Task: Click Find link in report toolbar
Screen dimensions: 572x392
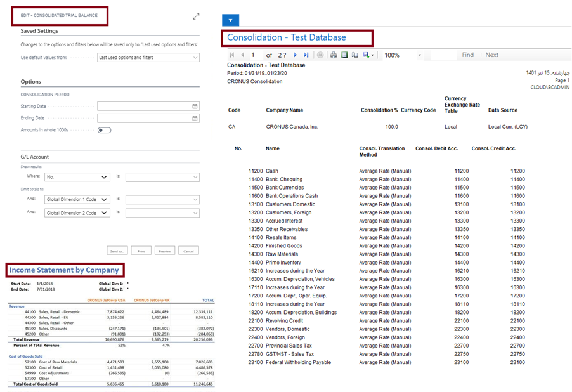Action: 467,55
